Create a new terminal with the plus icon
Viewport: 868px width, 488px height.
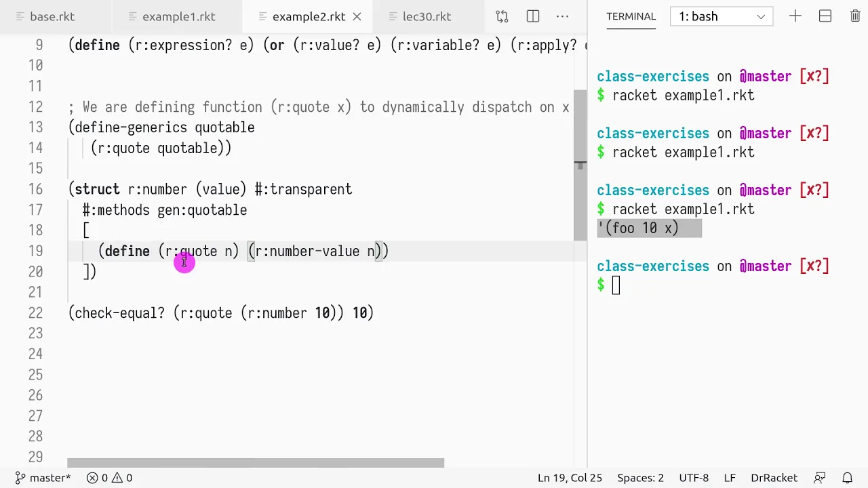[x=795, y=16]
